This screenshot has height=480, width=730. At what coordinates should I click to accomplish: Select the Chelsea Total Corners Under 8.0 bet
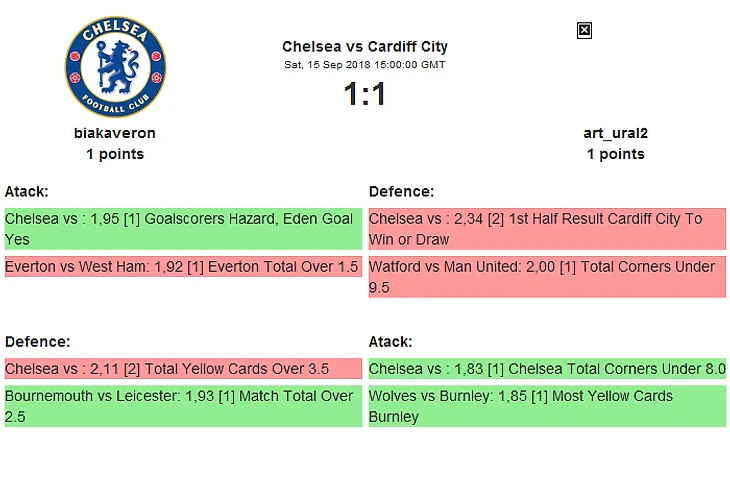pos(546,369)
